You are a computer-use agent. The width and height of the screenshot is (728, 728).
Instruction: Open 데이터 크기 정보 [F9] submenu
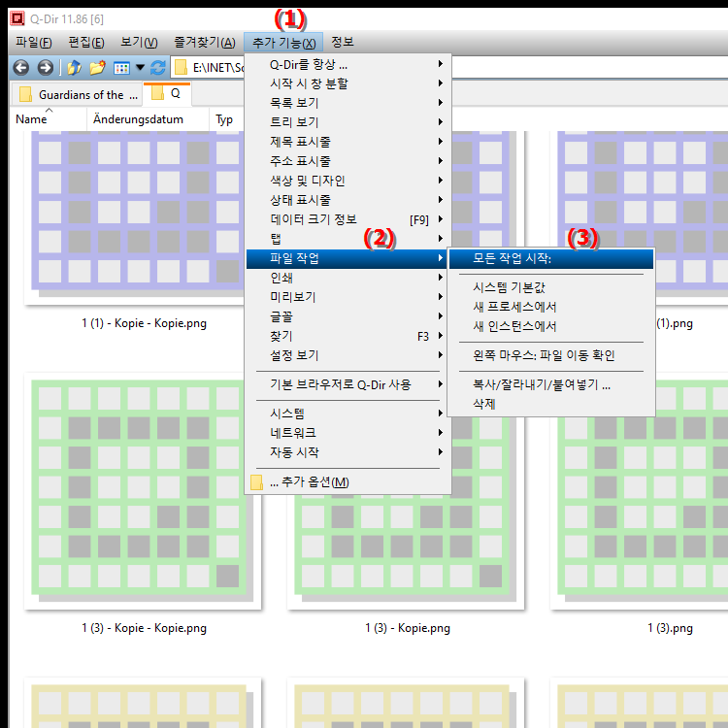347,219
